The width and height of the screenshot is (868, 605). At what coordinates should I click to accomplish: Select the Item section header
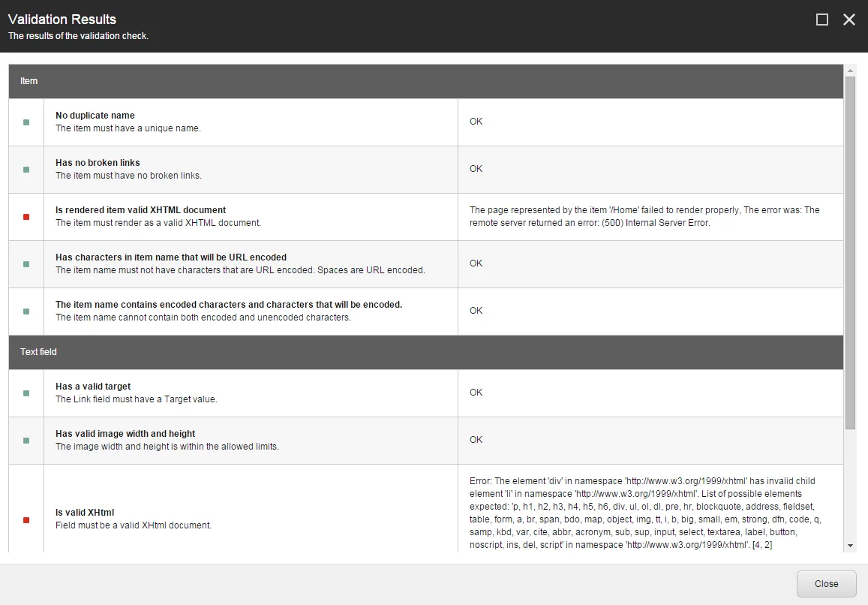click(425, 81)
